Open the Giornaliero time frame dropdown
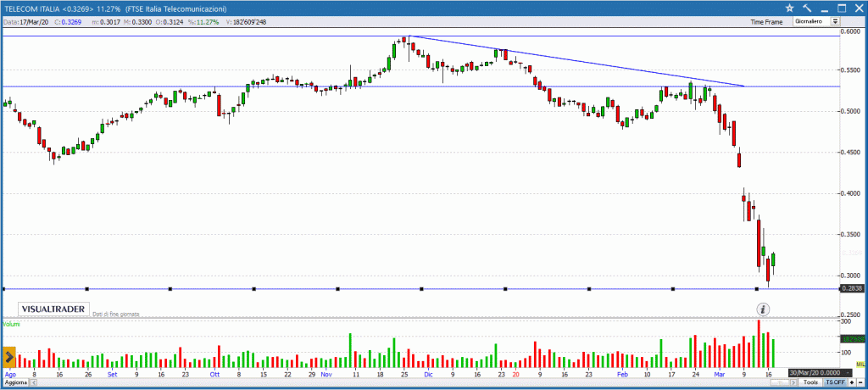This screenshot has width=868, height=390. [817, 21]
